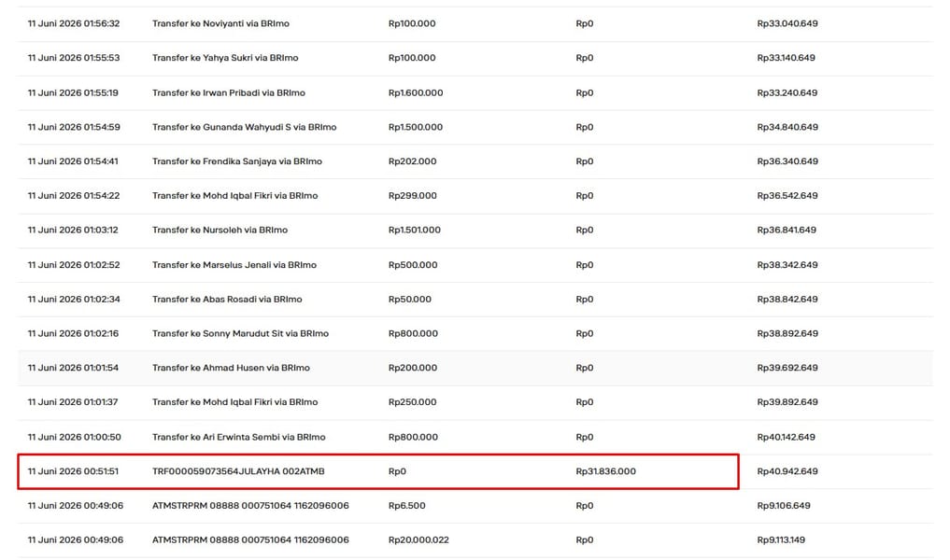The image size is (950, 560).
Task: Select 'Transfer ke Yahya Sukri via BRImo'
Action: [225, 58]
